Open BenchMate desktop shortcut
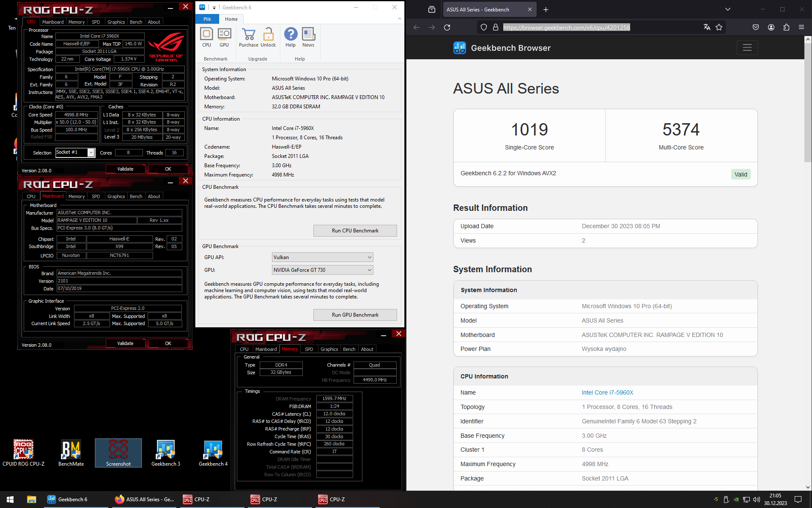This screenshot has width=812, height=508. pos(71,453)
